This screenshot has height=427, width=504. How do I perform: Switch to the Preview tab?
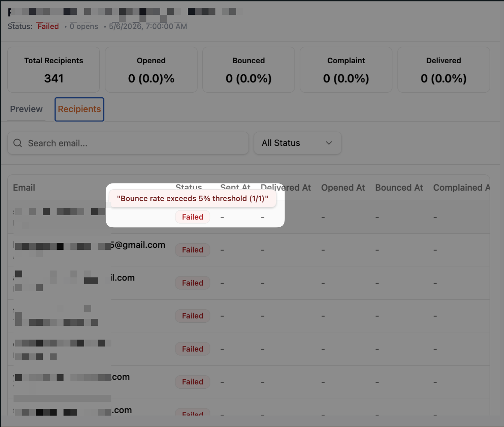click(x=26, y=109)
